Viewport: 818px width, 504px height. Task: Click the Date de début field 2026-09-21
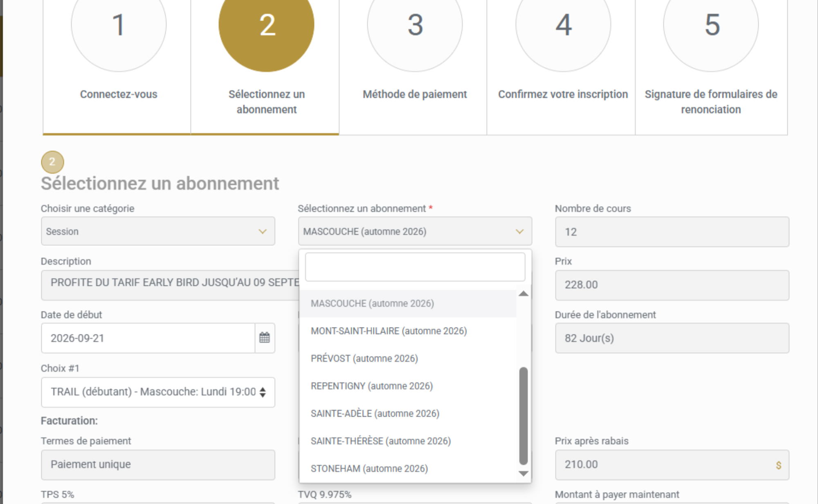tap(148, 338)
